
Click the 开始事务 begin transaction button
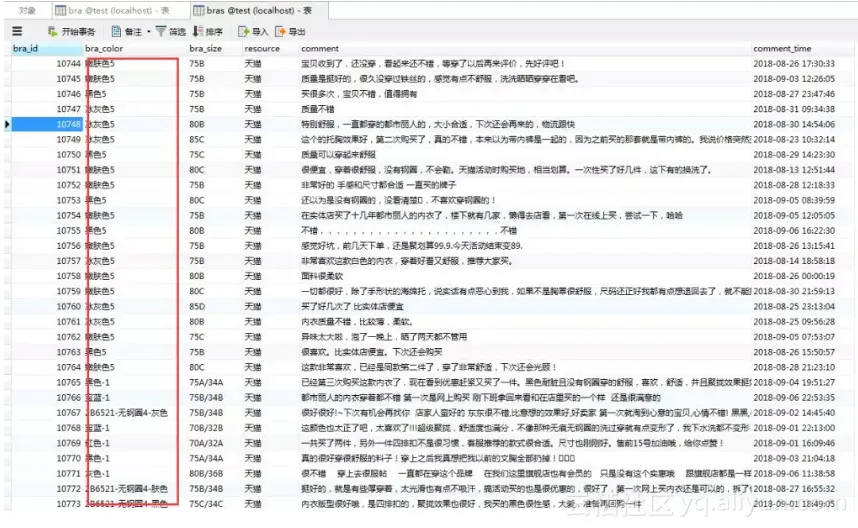71,32
